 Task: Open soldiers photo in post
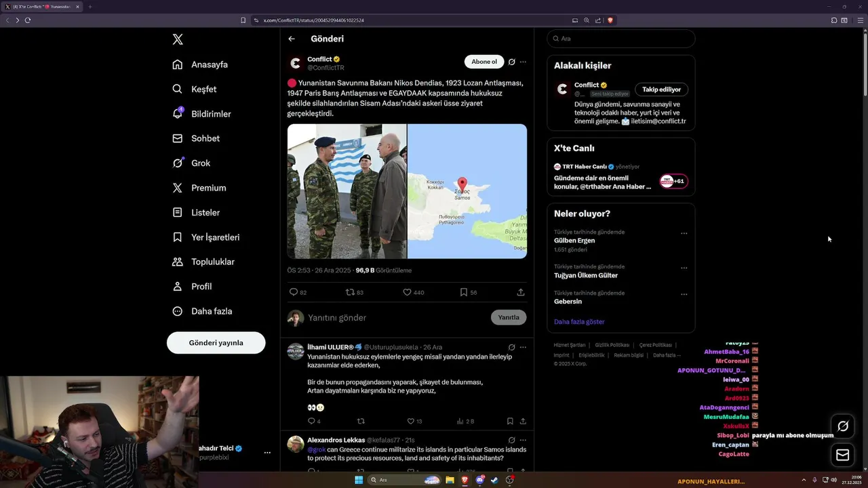(x=347, y=191)
